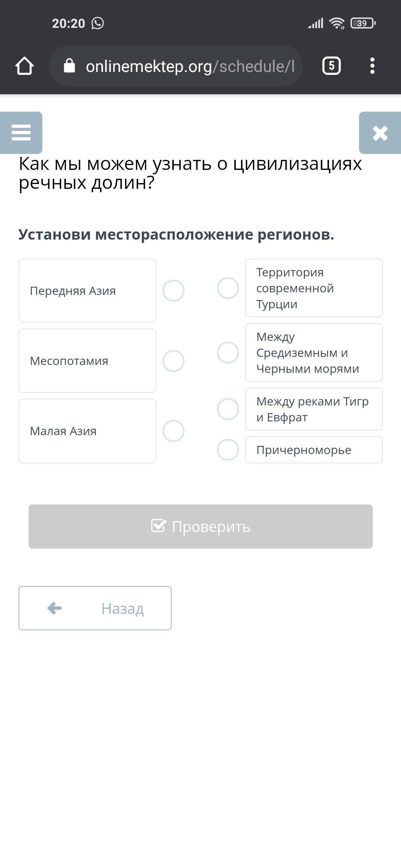This screenshot has width=401, height=868.
Task: Open the hamburger sidebar menu
Action: 21,132
